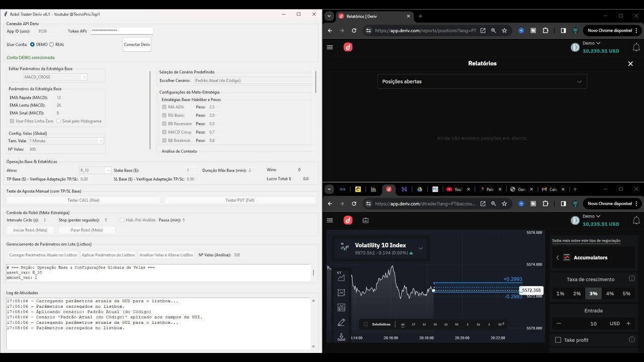Open the 'Posições abertas' dropdown in Relatórios

481,81
